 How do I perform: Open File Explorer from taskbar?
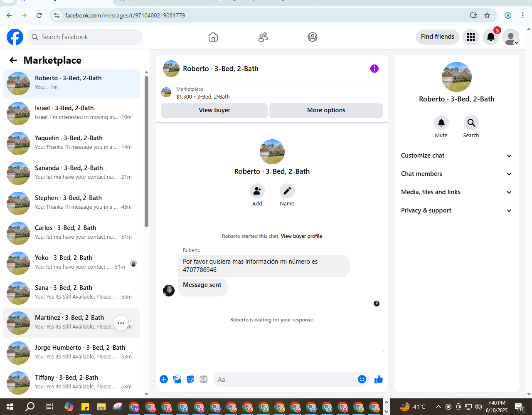tap(101, 407)
